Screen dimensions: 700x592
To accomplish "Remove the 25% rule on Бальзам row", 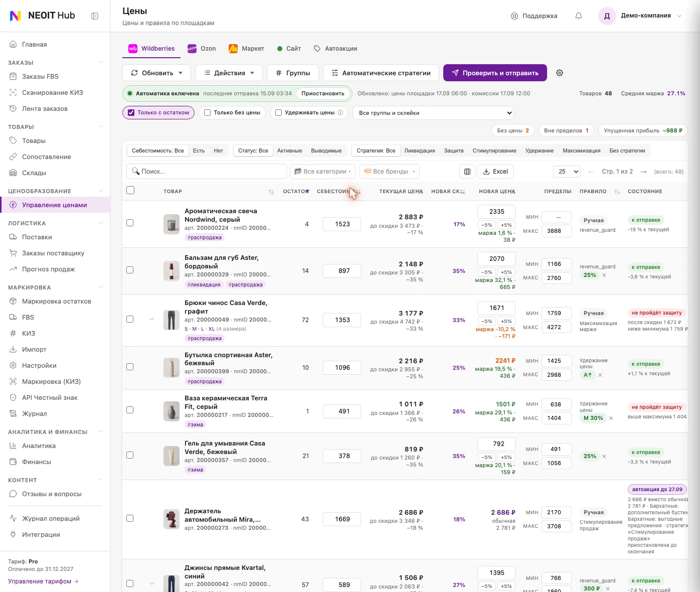I will point(604,275).
